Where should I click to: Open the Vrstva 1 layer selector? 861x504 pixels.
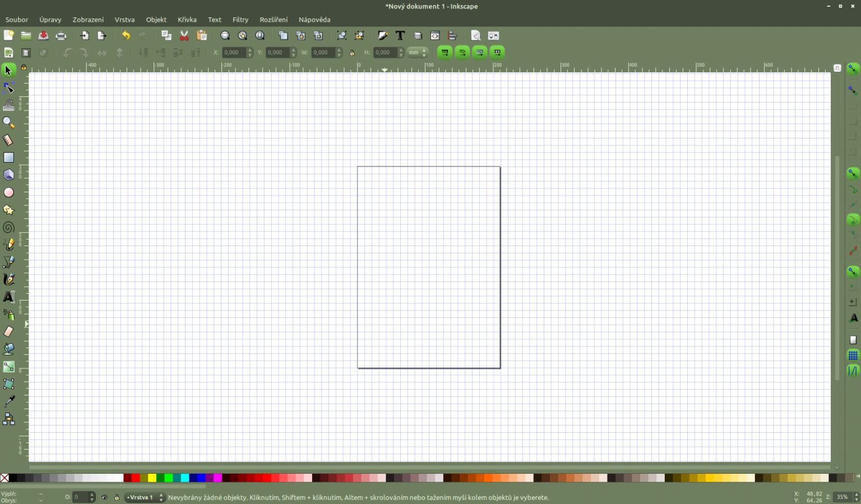(145, 497)
